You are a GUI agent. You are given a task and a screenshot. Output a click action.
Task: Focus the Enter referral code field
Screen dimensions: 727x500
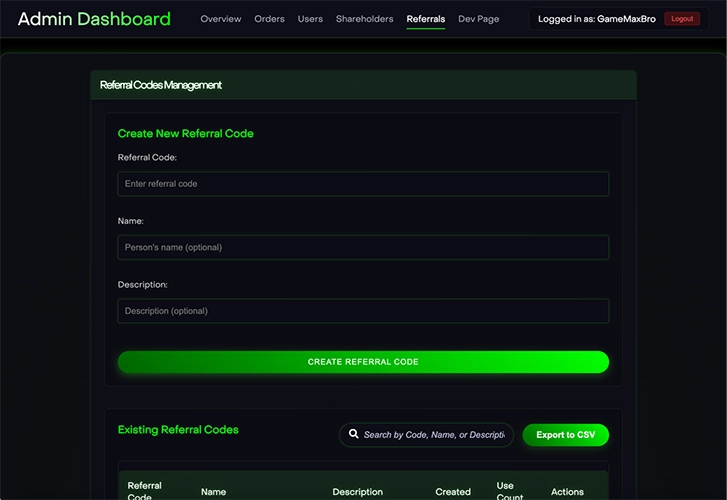pos(363,184)
